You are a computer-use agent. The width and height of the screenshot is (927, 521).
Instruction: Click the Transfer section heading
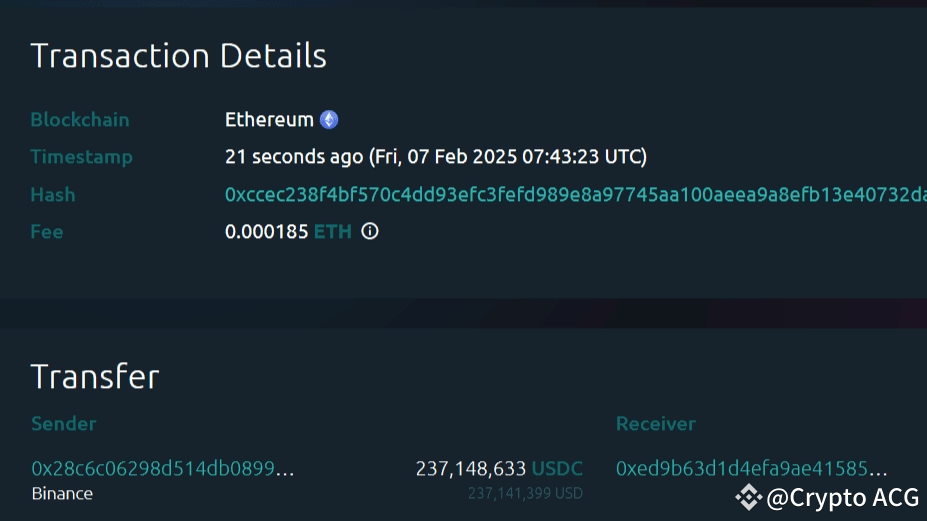(95, 377)
